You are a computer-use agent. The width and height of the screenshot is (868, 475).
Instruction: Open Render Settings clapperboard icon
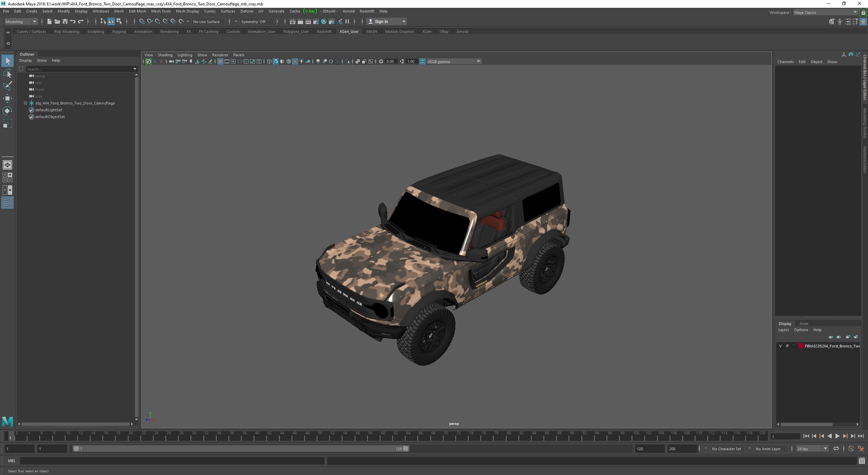316,22
